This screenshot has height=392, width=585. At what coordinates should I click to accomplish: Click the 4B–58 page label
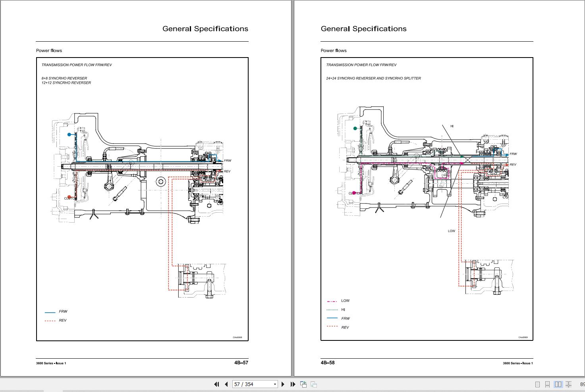point(328,363)
